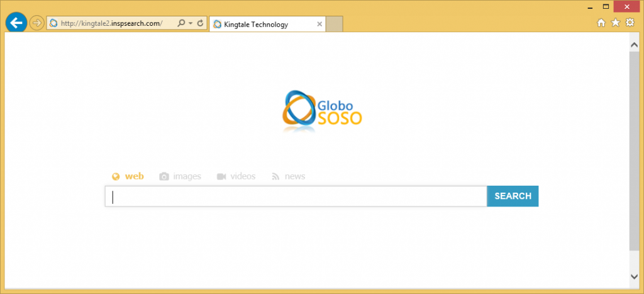This screenshot has height=294, width=644.
Task: Open the browser Home page icon
Action: coord(601,23)
